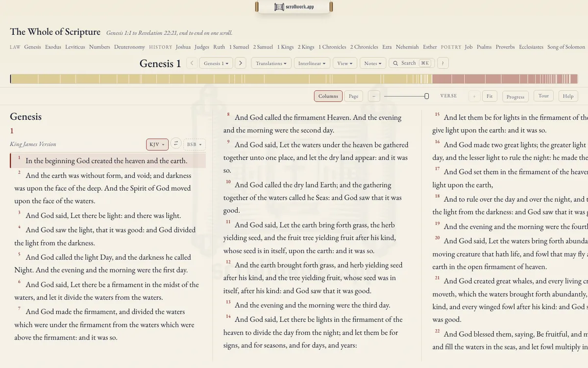Screen dimensions: 588x368
Task: Jump to Esther
Action: 430,47
